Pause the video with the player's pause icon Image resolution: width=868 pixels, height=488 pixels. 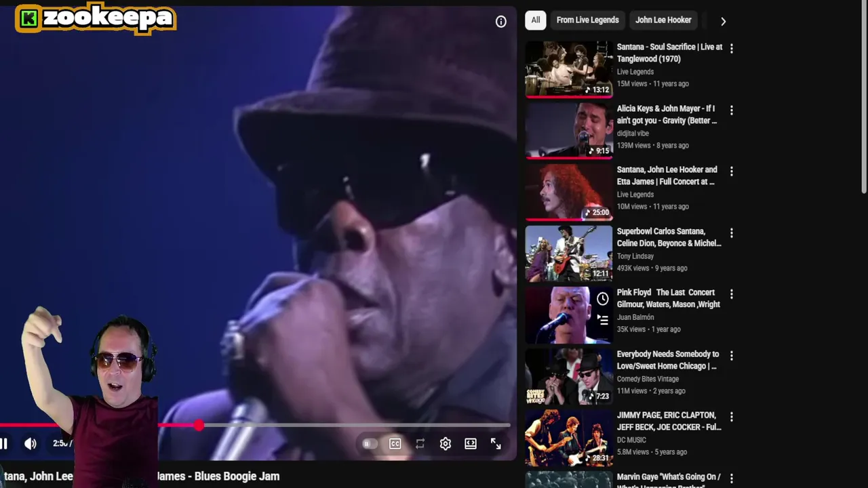(3, 444)
